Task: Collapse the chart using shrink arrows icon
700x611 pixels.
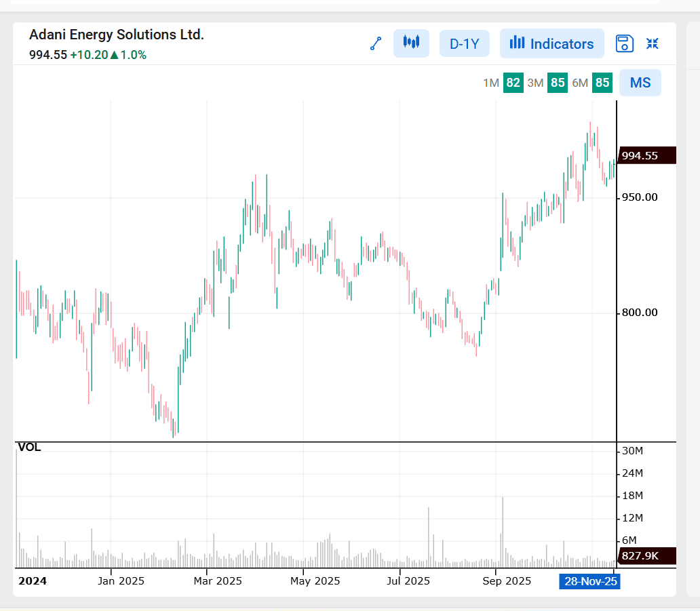Action: click(x=653, y=43)
